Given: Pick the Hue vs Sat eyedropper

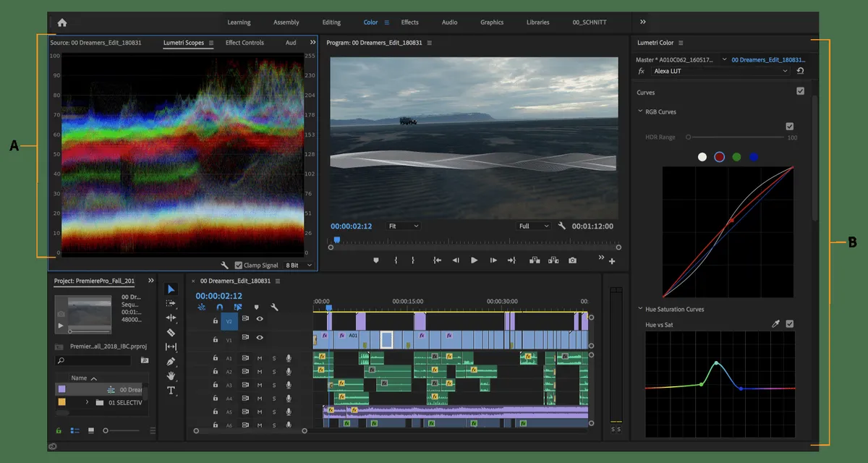Looking at the screenshot, I should 775,324.
